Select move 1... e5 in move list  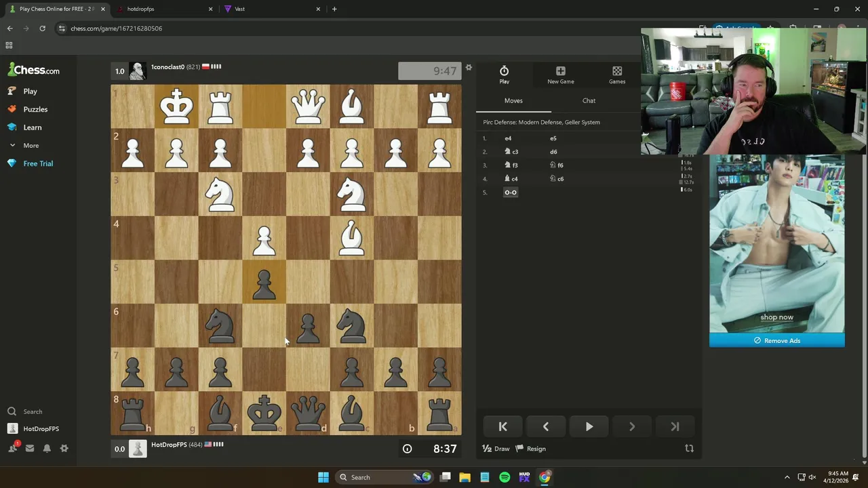(553, 138)
